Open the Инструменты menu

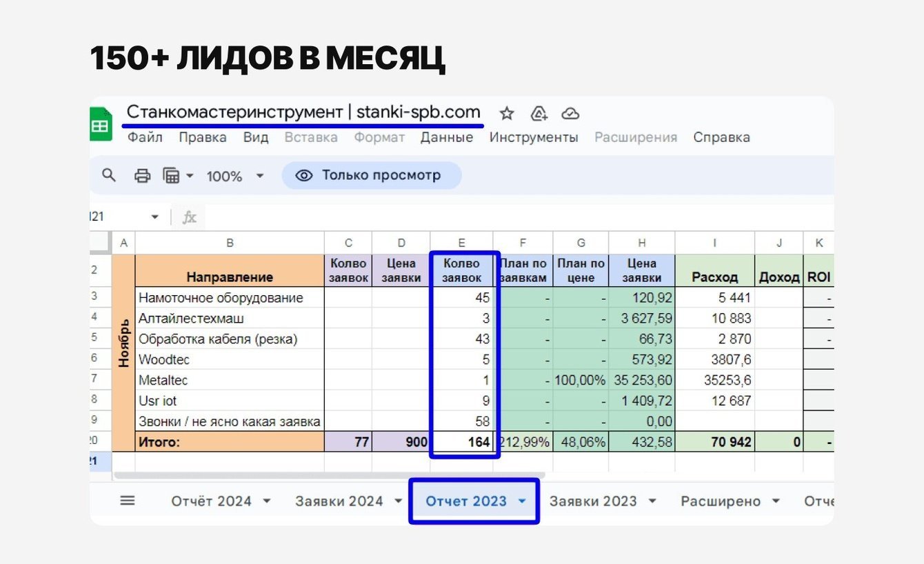click(x=534, y=137)
